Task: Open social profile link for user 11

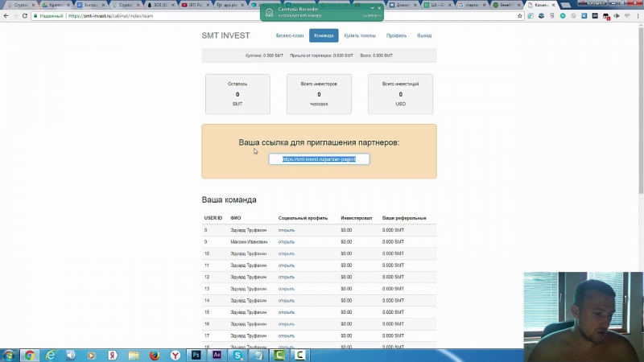Action: tap(287, 265)
